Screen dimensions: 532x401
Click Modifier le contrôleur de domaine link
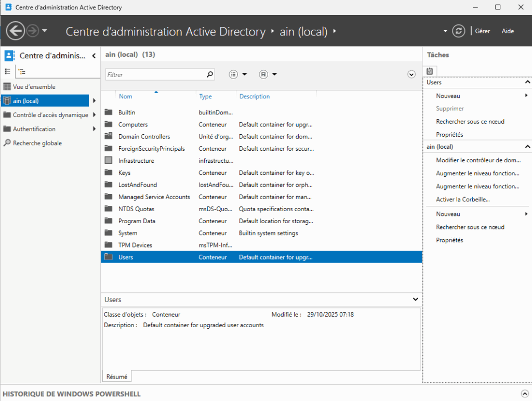pos(477,161)
